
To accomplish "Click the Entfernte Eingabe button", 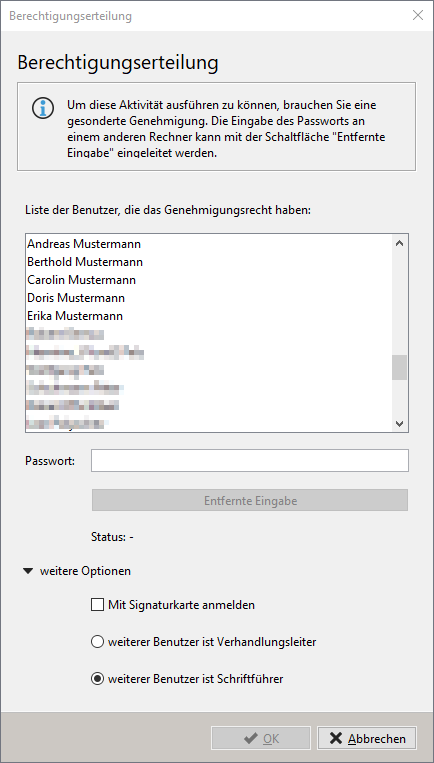I will [250, 500].
